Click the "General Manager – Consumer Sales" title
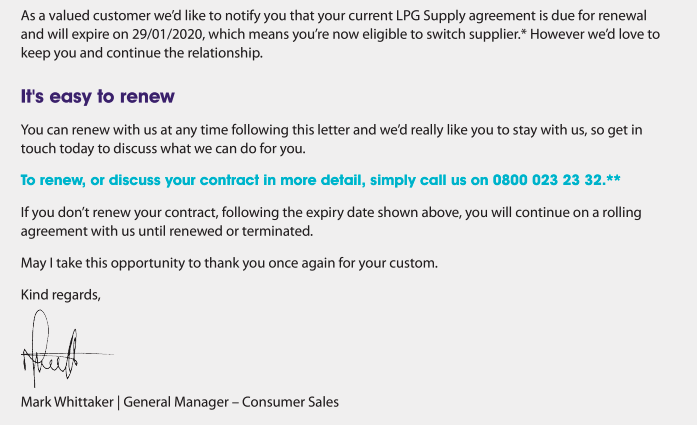The height and width of the screenshot is (425, 697). click(x=231, y=402)
